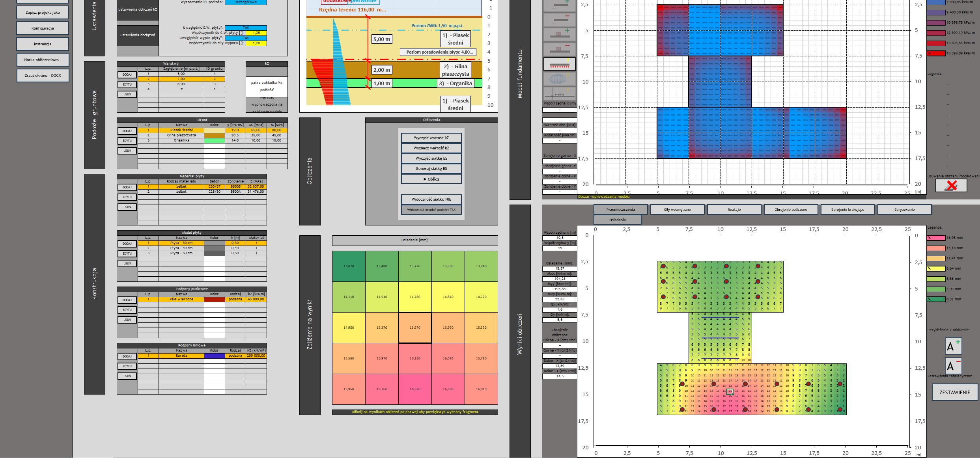
Task: Zoom in with the A plus icon
Action: 953,346
